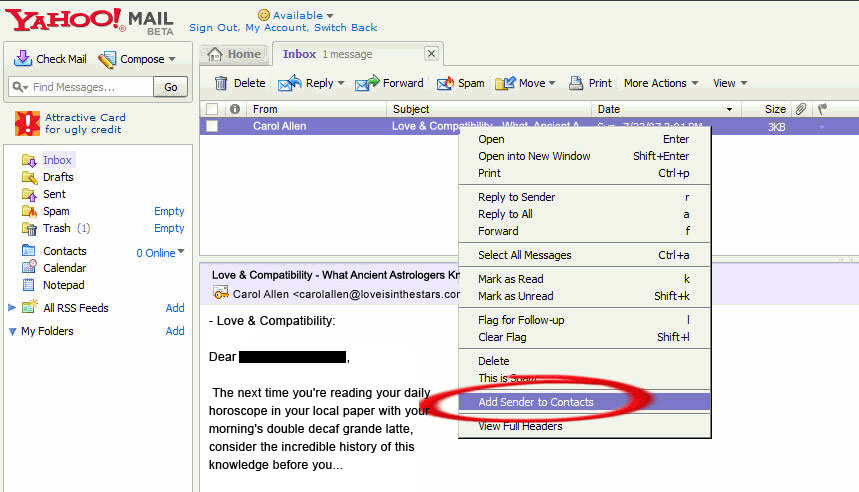Click the Attractive Card ad icon
The width and height of the screenshot is (859, 492).
(27, 123)
